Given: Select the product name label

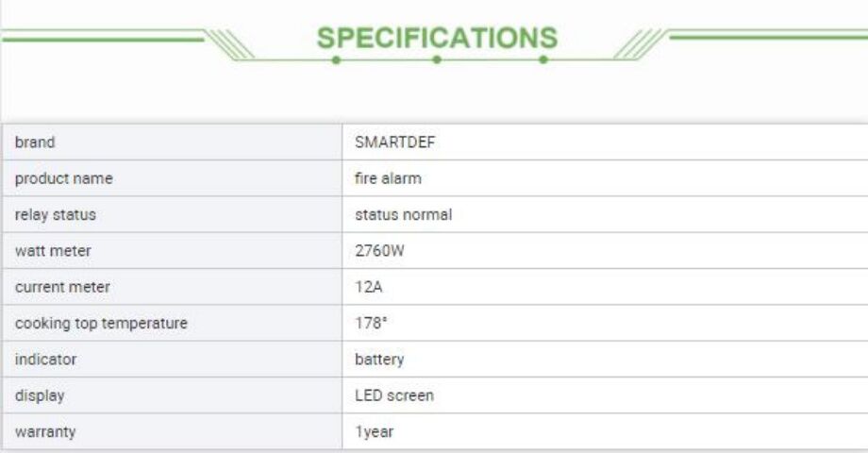Looking at the screenshot, I should click(x=63, y=178).
